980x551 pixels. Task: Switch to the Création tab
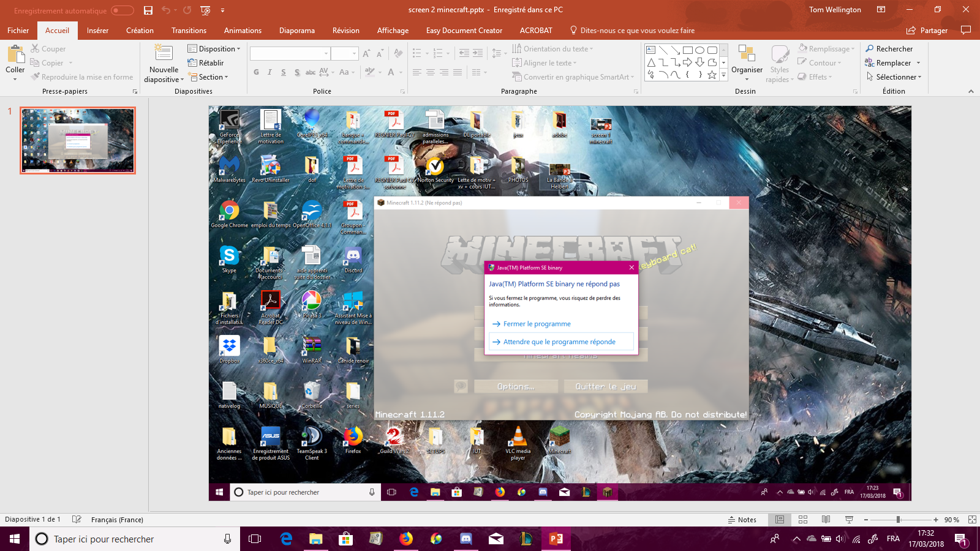(140, 30)
